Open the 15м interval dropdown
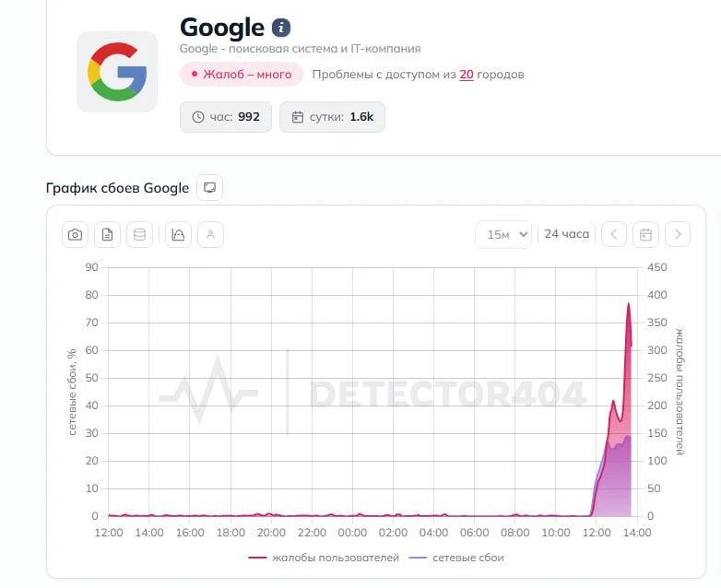Viewport: 721px width, 588px height. pos(503,234)
